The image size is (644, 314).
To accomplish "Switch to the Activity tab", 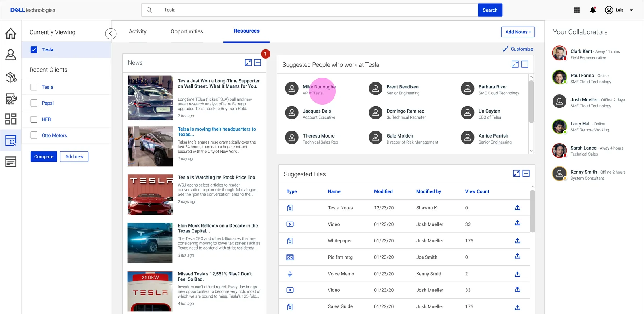I will 138,31.
